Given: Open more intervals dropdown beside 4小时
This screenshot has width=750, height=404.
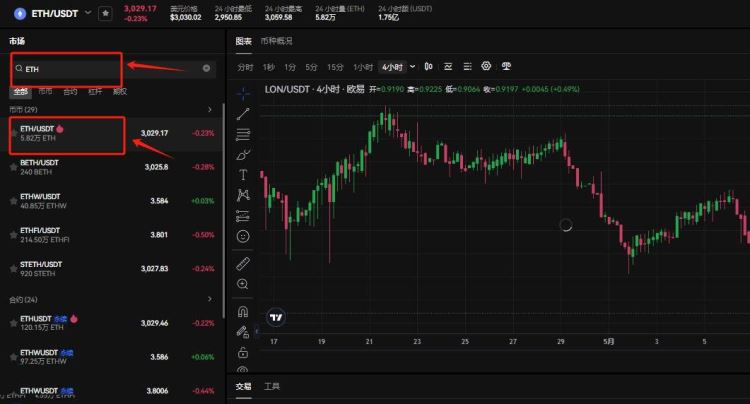Looking at the screenshot, I should tap(412, 66).
